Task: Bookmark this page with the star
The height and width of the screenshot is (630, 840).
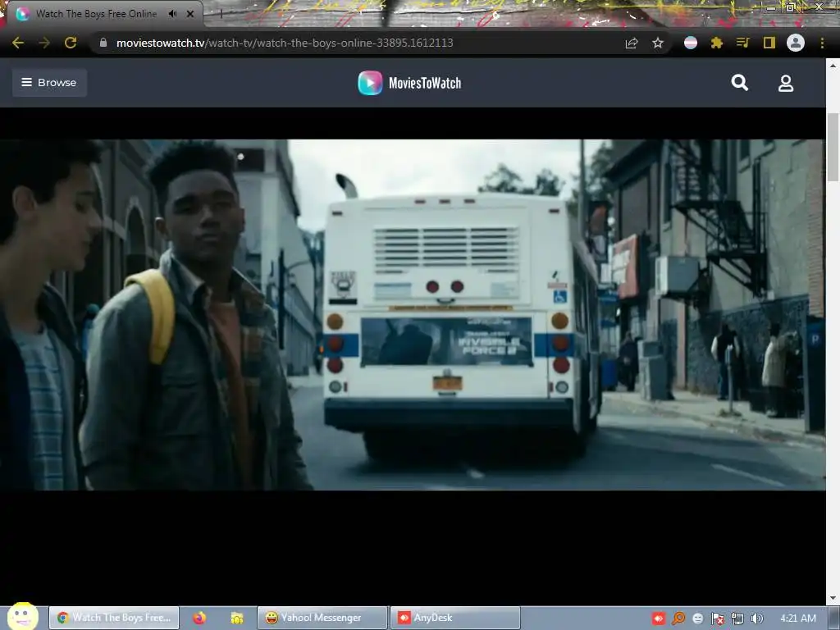Action: click(658, 43)
